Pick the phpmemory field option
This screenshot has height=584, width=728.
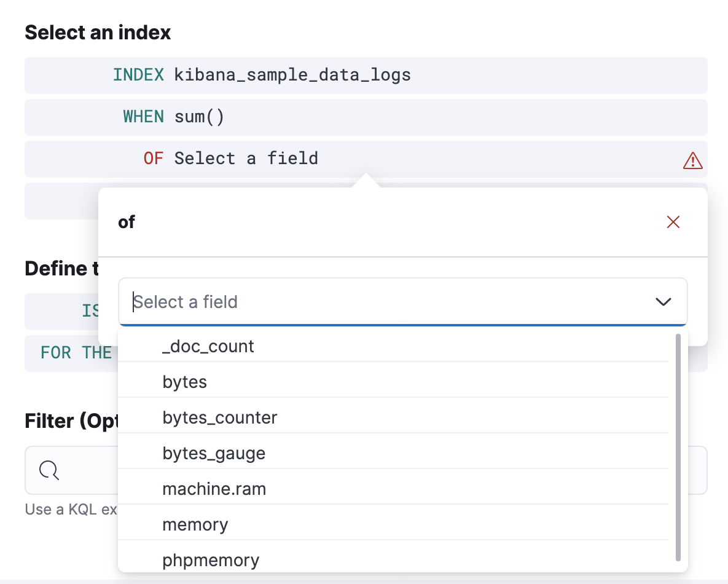211,560
